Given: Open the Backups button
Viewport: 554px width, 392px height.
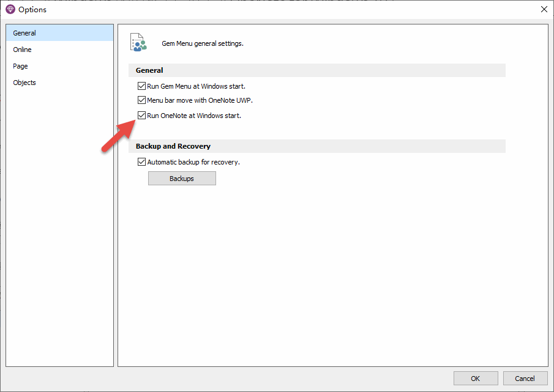Looking at the screenshot, I should click(x=182, y=178).
